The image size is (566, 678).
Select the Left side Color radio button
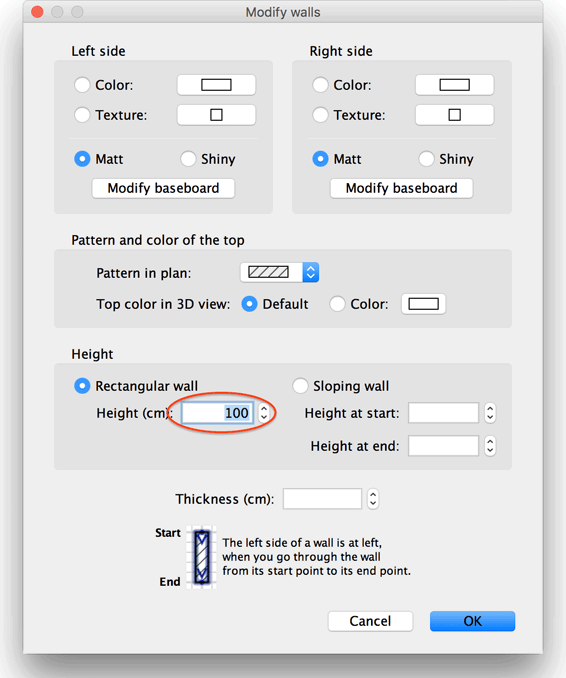[x=82, y=85]
